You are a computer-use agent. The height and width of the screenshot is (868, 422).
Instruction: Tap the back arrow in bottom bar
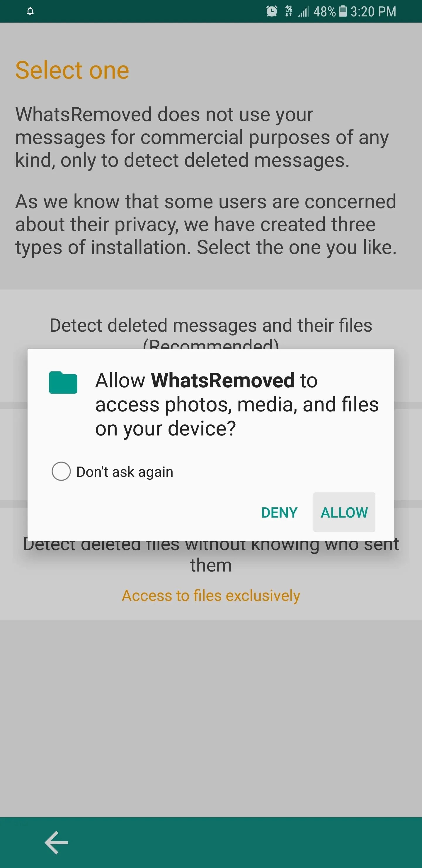[x=56, y=842]
